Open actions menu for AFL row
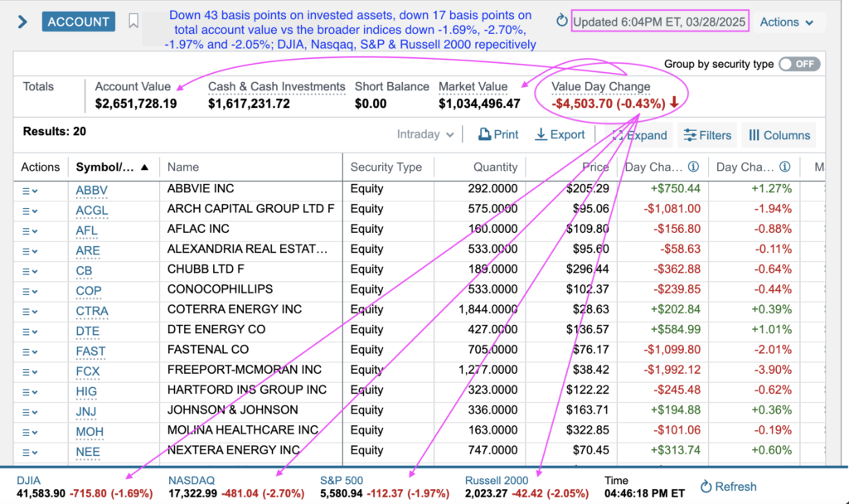The image size is (849, 504). coord(30,231)
